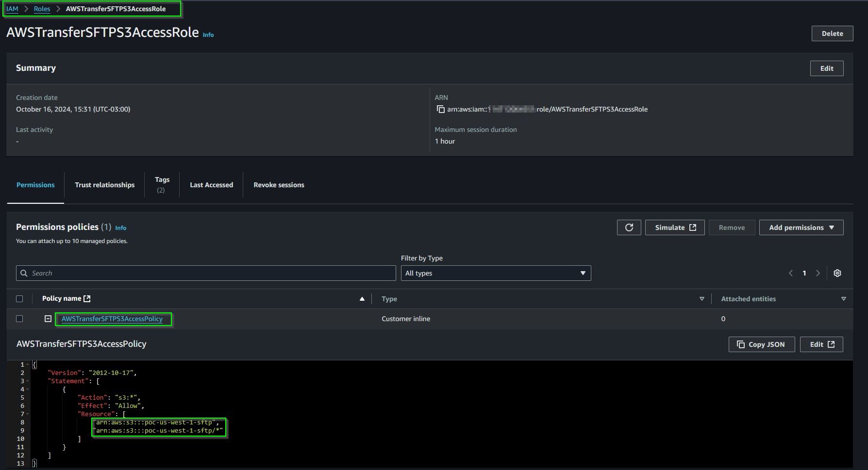The image size is (868, 470).
Task: Check the AWSTransferSFTPS3AccessPolicy row checkbox
Action: click(x=19, y=319)
